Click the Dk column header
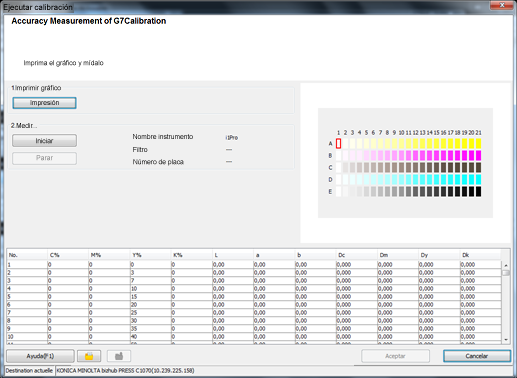517x378 pixels. pos(480,255)
